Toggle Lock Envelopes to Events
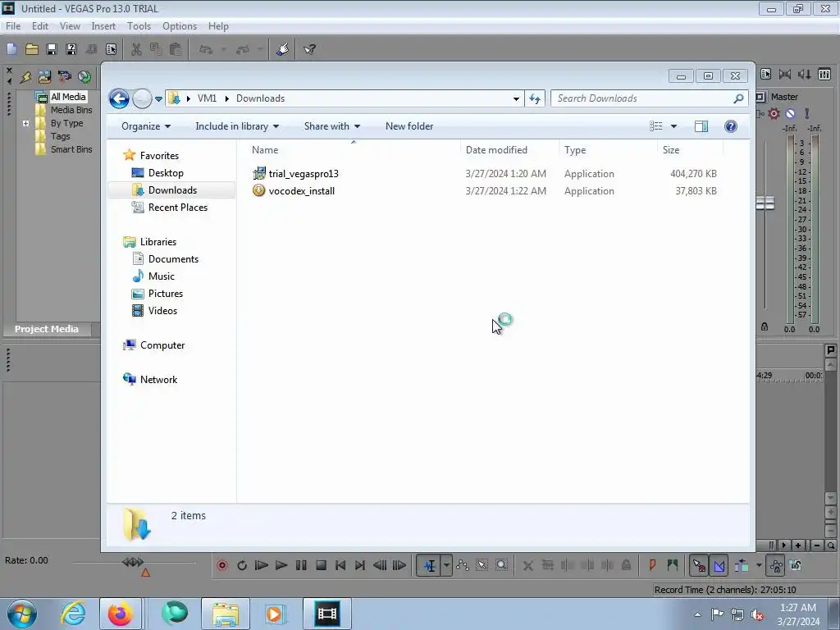This screenshot has height=630, width=840. tap(776, 565)
